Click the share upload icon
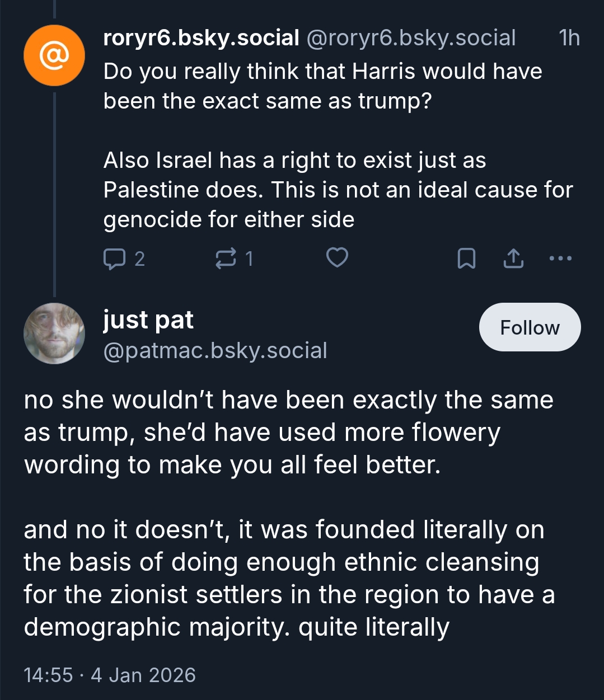604x700 pixels. [513, 259]
